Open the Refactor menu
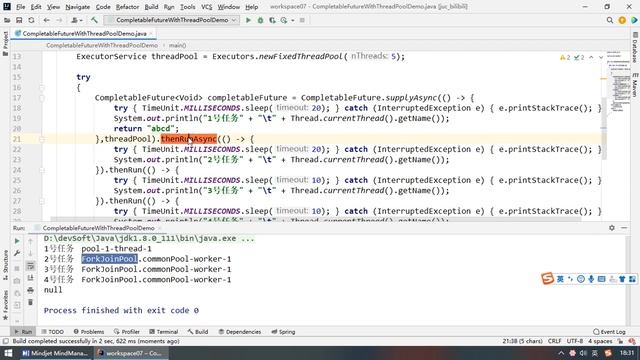The image size is (640, 360). (127, 7)
